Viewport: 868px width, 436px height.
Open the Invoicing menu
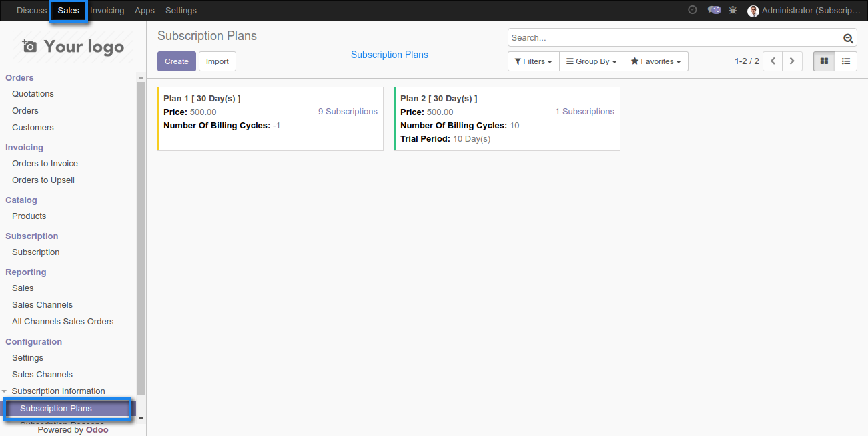pyautogui.click(x=107, y=11)
